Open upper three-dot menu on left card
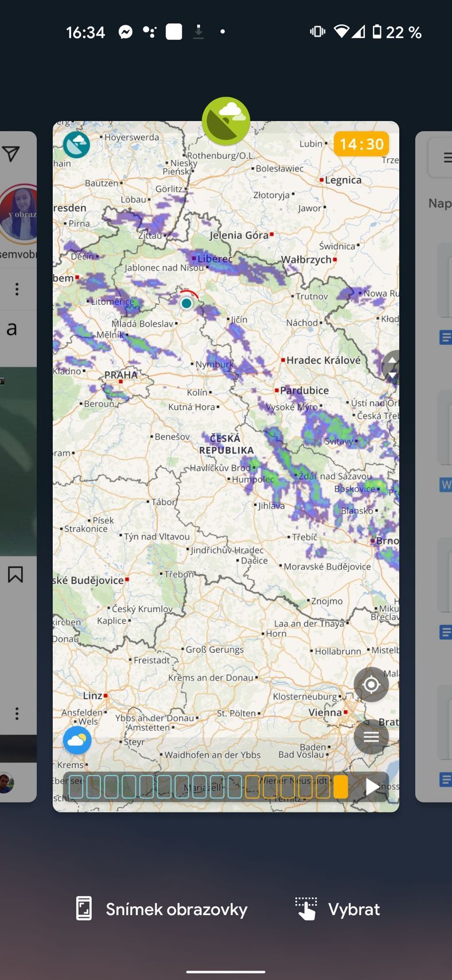This screenshot has height=980, width=452. point(17,289)
